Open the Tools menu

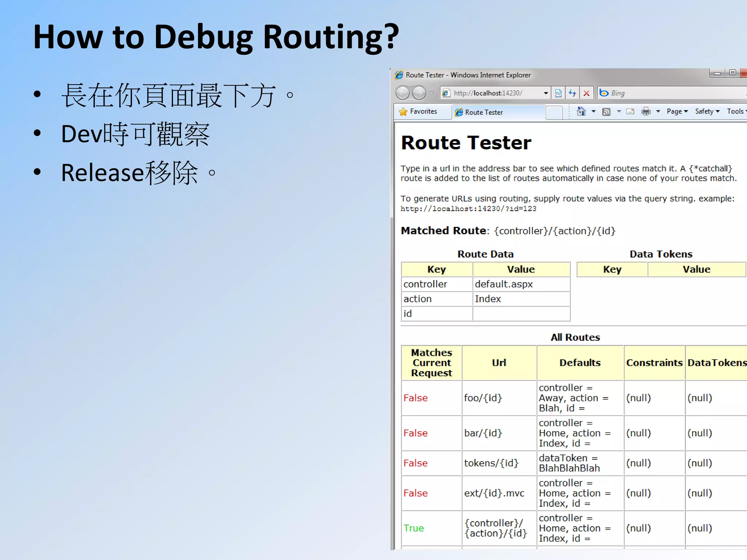736,111
